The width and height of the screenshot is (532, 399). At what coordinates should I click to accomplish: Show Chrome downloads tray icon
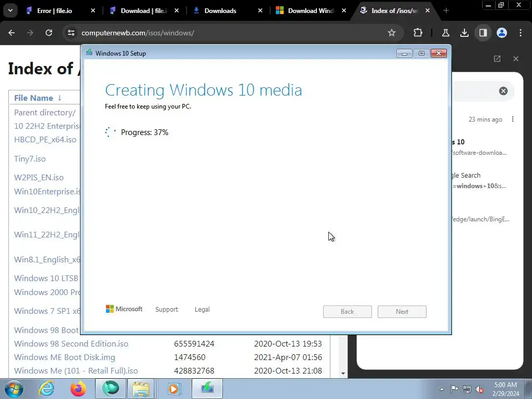(x=464, y=33)
